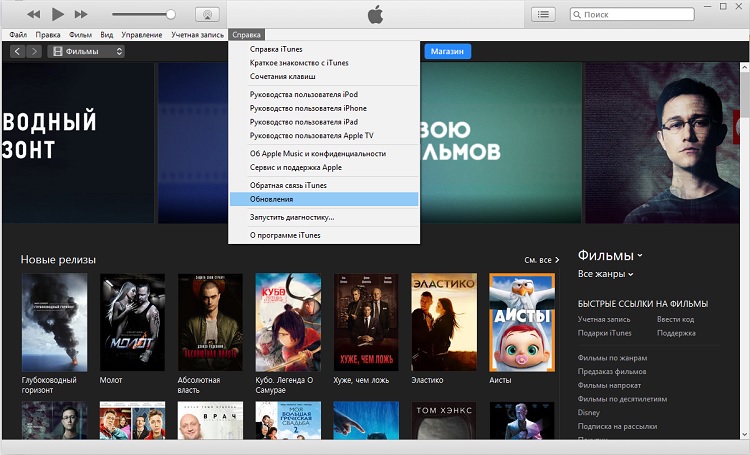Image resolution: width=750 pixels, height=455 pixels.
Task: Click the Глубоководный горизонт banner on left
Action: click(78, 143)
